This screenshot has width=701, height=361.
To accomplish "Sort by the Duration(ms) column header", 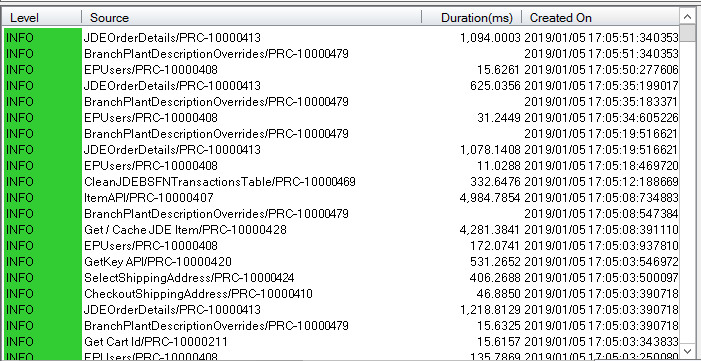I will [x=472, y=17].
